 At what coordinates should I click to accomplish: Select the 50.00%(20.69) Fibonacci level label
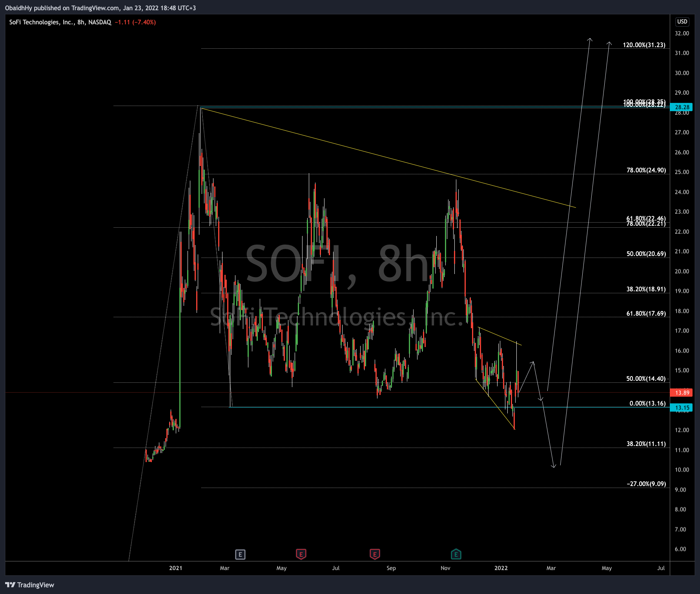[x=646, y=254]
